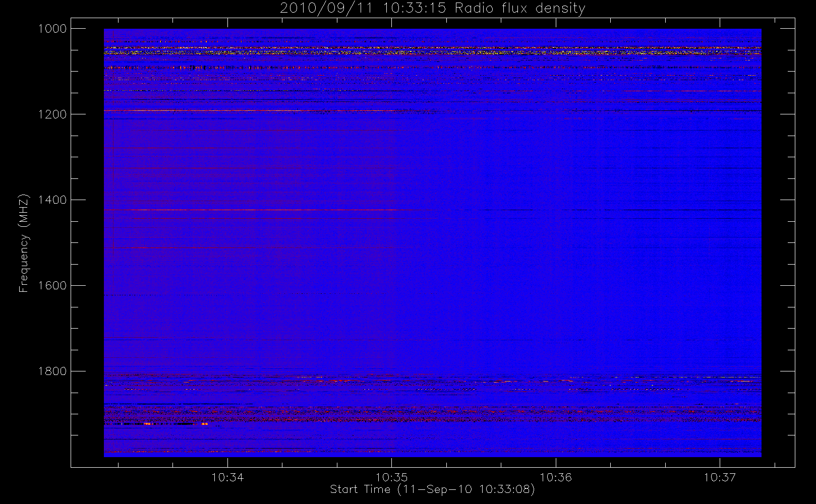The width and height of the screenshot is (816, 504).
Task: Click the 10:34 time tick label
Action: [227, 477]
